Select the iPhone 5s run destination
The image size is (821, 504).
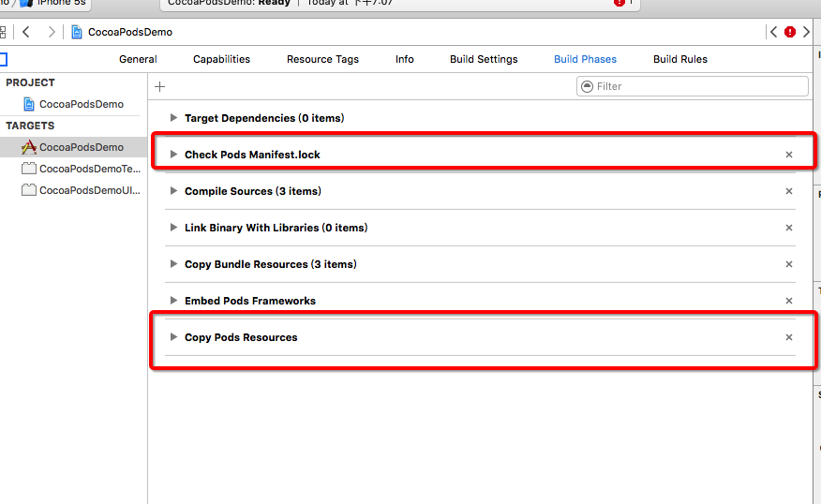click(x=54, y=3)
